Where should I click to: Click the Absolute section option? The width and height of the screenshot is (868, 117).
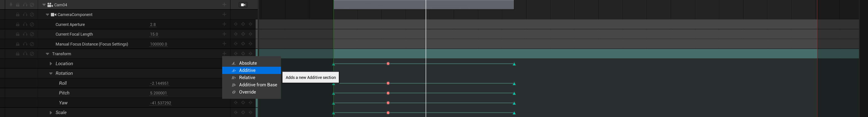(248, 63)
